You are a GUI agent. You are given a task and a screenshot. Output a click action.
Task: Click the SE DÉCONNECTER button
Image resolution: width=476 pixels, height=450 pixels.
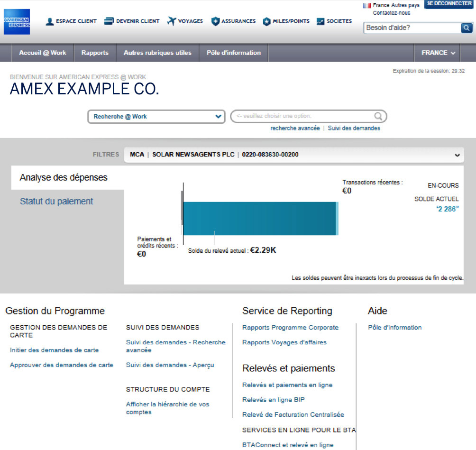pyautogui.click(x=449, y=4)
